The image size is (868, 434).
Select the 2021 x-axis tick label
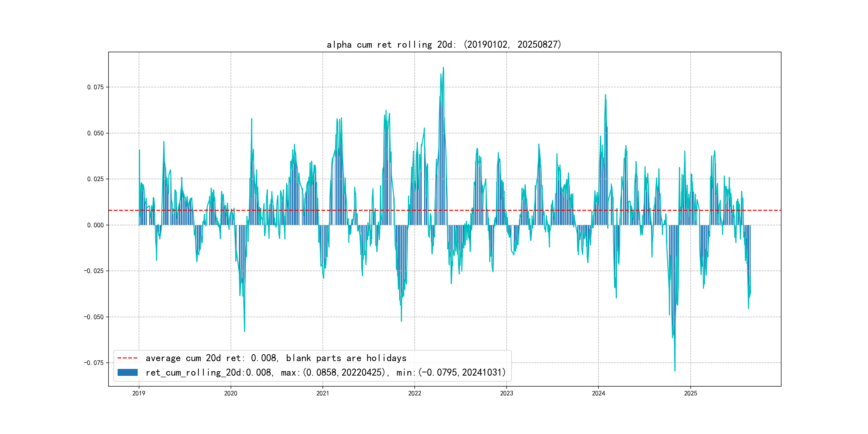point(323,393)
